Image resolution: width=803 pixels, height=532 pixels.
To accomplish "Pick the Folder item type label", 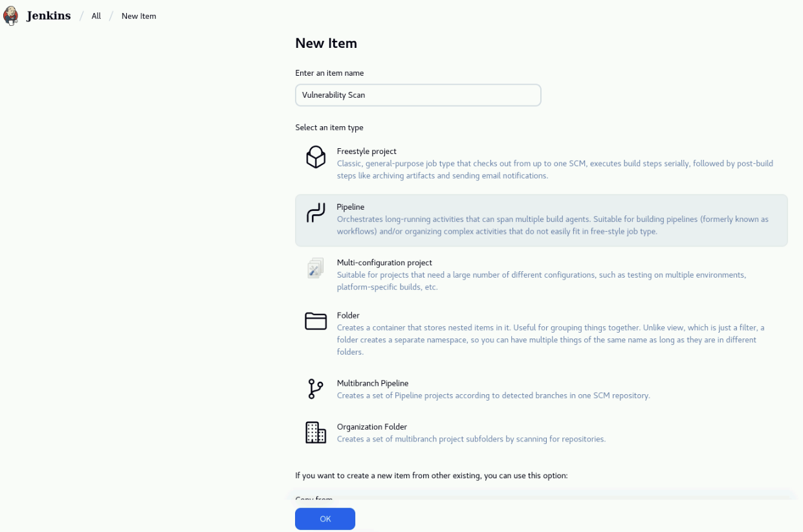I will (348, 316).
